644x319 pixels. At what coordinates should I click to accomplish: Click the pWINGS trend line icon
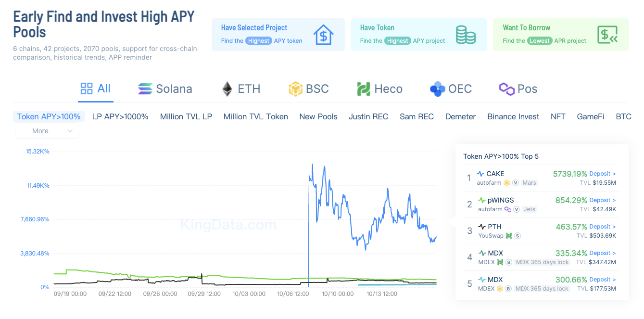[x=482, y=200]
